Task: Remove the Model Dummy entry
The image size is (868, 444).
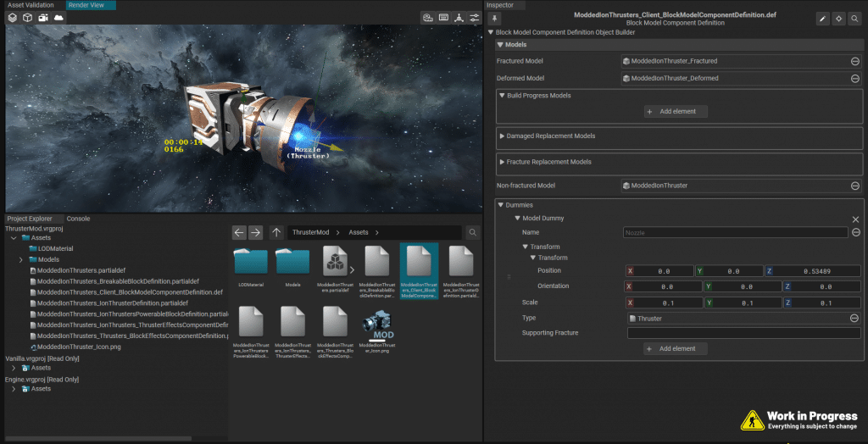Action: tap(855, 219)
